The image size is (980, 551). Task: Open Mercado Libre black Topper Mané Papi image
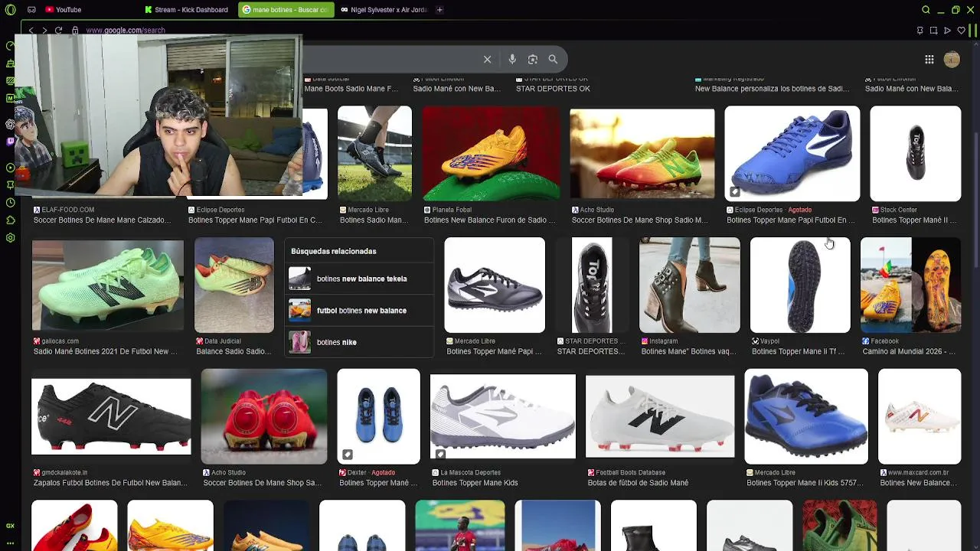[x=495, y=285]
